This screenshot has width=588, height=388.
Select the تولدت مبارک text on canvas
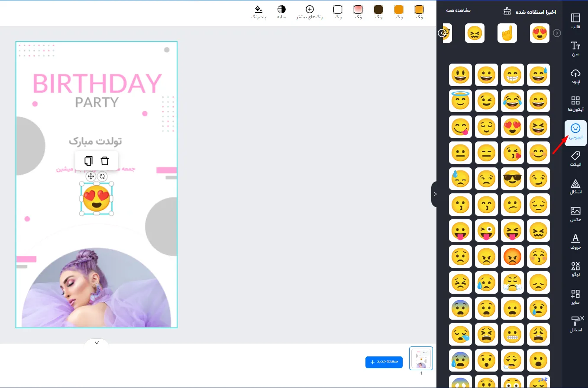(x=95, y=141)
